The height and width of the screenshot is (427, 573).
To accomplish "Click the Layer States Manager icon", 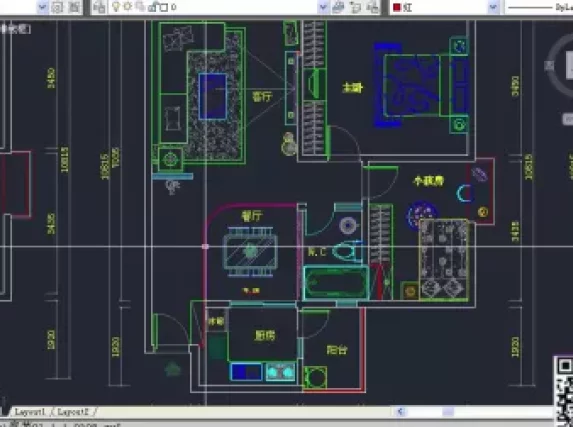I will coord(372,7).
